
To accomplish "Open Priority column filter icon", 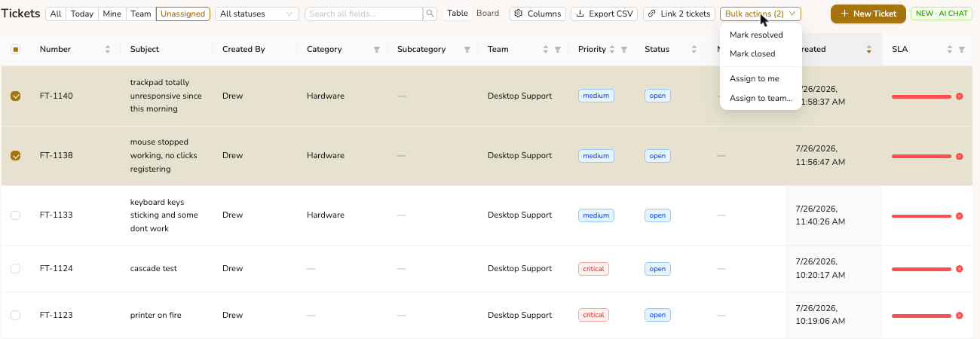I will pos(624,50).
